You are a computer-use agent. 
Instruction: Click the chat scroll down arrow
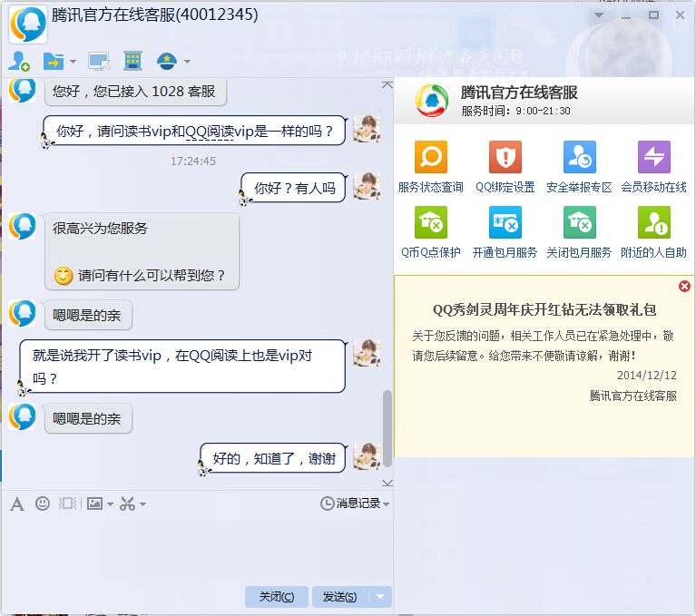[x=387, y=483]
